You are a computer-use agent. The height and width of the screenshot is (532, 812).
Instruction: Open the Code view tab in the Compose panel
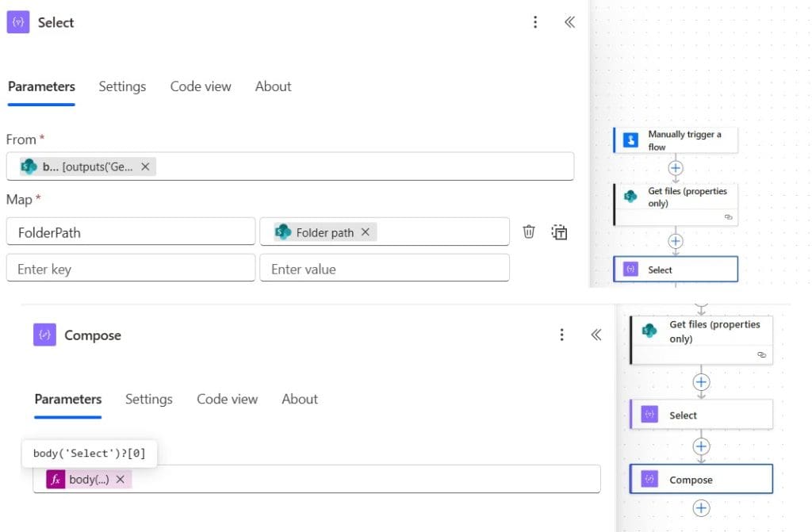(227, 400)
